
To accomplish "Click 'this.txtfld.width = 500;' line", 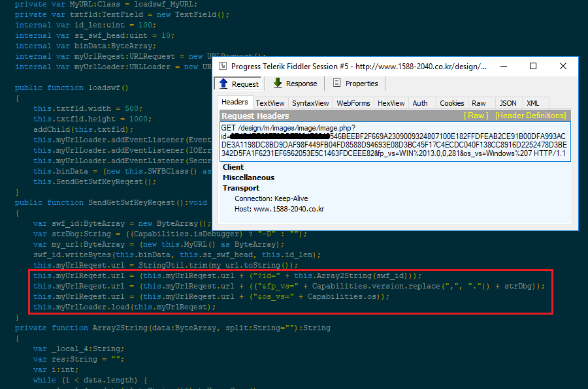I will (88, 109).
